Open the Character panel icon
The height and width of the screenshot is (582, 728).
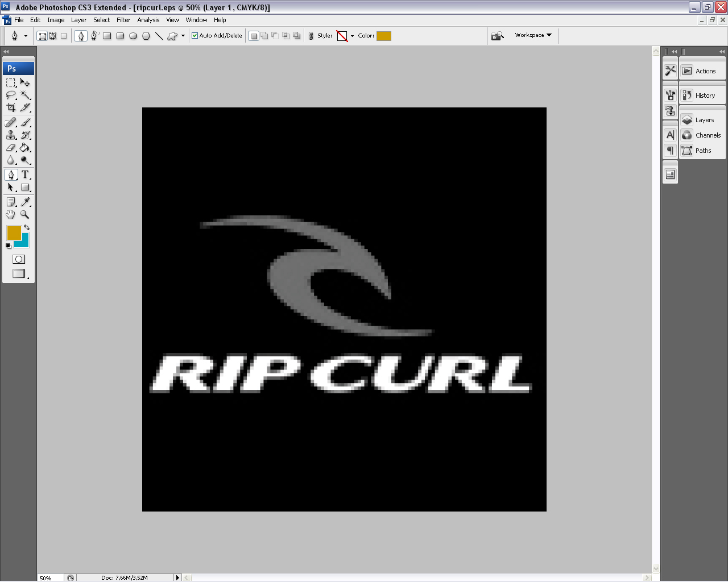pyautogui.click(x=671, y=135)
